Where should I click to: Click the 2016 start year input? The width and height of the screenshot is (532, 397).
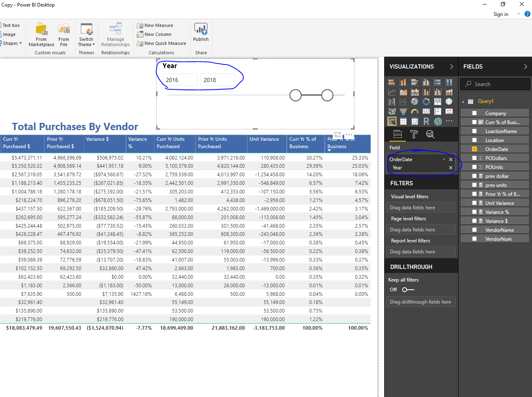pos(180,80)
